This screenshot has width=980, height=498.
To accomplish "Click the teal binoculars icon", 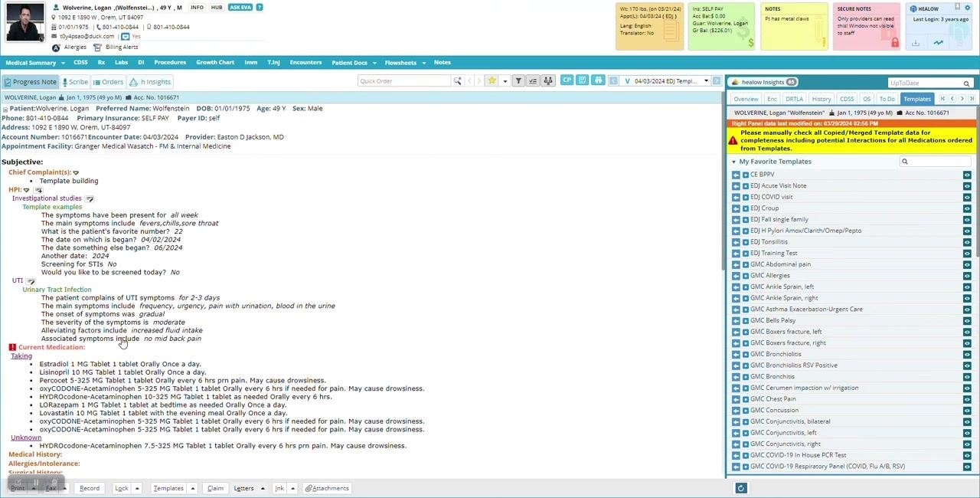I will pyautogui.click(x=598, y=80).
